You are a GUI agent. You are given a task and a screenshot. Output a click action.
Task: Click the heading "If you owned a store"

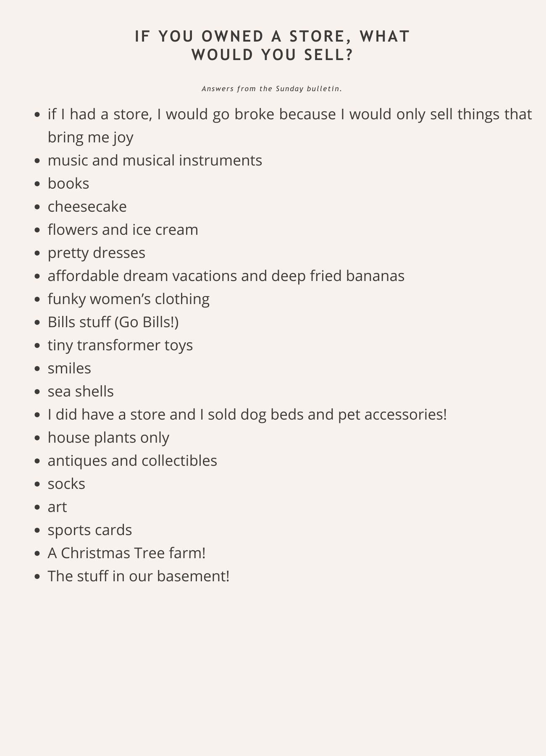pyautogui.click(x=272, y=45)
